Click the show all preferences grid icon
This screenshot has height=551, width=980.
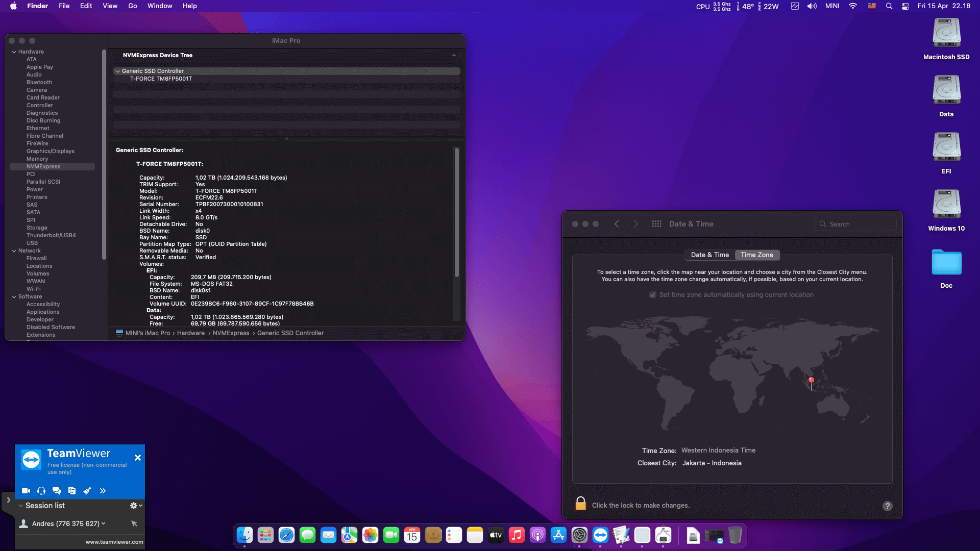pos(656,224)
